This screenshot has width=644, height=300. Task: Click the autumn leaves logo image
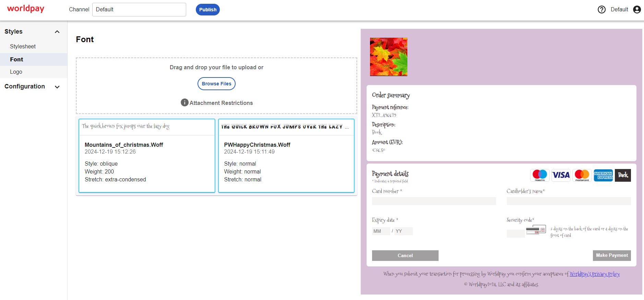coord(389,57)
